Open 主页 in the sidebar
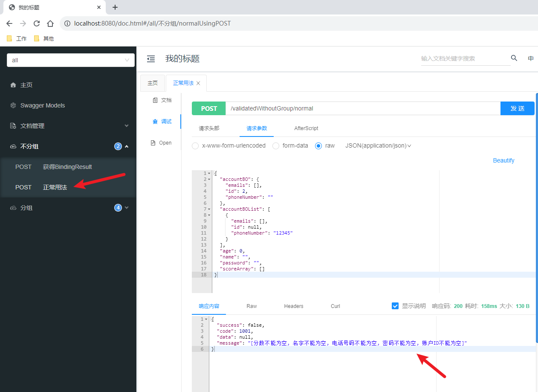 click(68, 85)
